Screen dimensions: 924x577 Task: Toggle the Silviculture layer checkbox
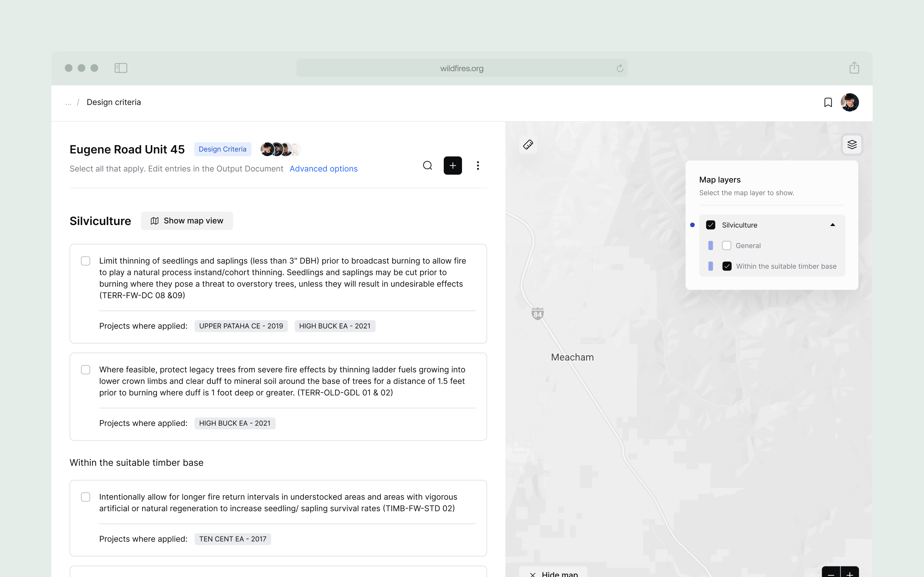click(x=710, y=225)
